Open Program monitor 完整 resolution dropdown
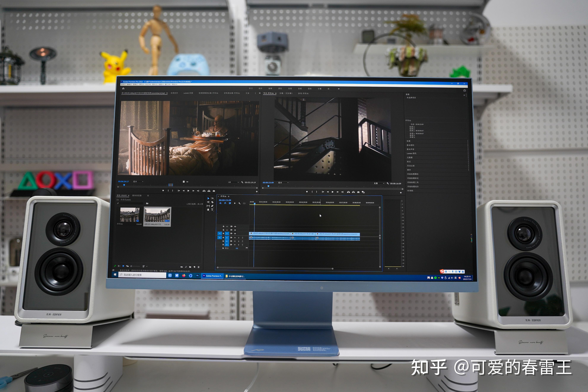Image resolution: width=588 pixels, height=392 pixels. click(379, 183)
